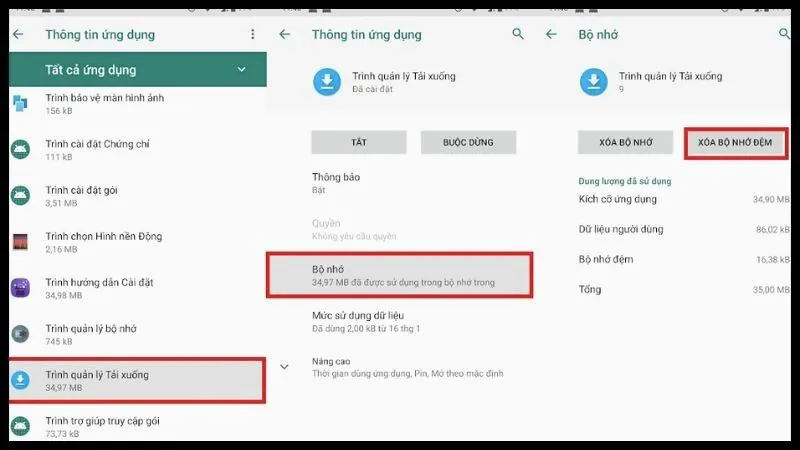Tap the Trình bảo vệ màn hình ảnh icon
This screenshot has height=450, width=800.
point(20,104)
